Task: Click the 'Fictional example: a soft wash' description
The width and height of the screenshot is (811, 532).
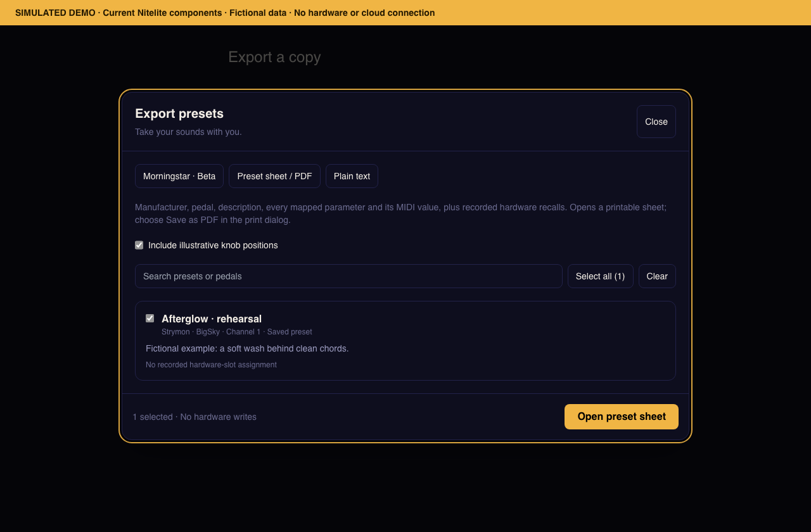Action: pyautogui.click(x=247, y=348)
